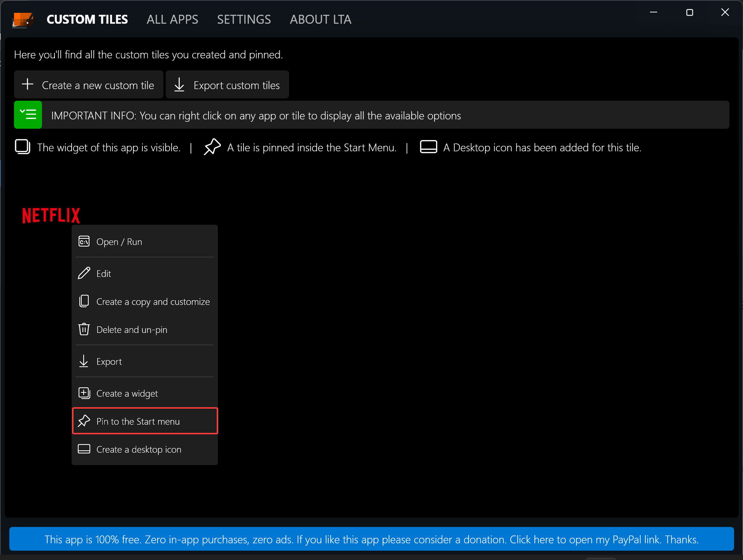Click 'The widget of this app is visible.' text

coord(109,147)
